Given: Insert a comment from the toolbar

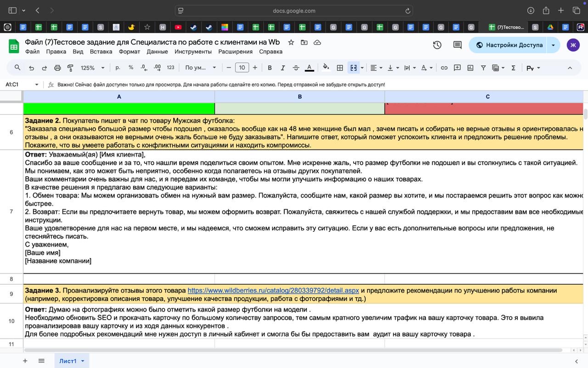Looking at the screenshot, I should click(457, 68).
